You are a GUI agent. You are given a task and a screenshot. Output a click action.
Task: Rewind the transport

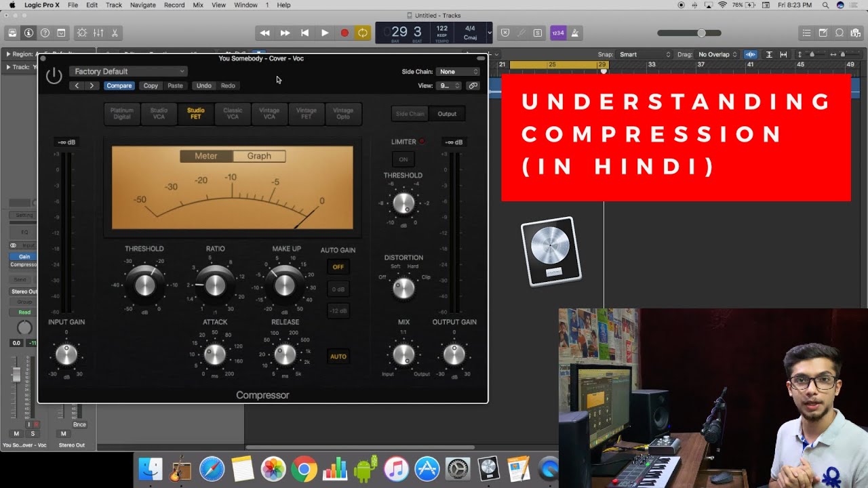pyautogui.click(x=265, y=33)
